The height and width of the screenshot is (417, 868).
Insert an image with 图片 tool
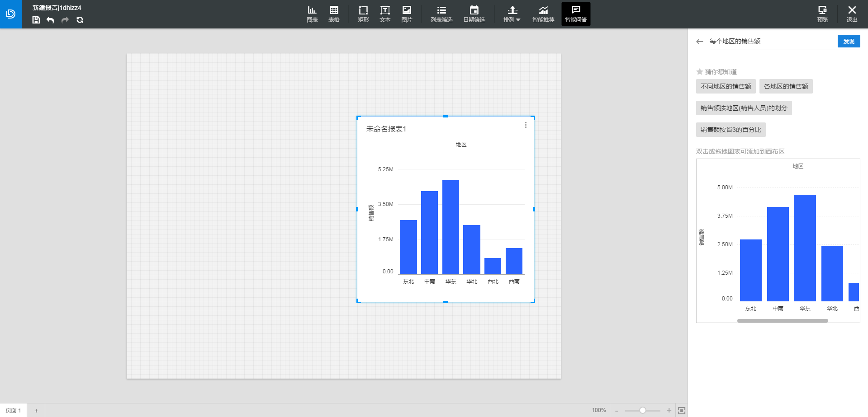point(407,14)
